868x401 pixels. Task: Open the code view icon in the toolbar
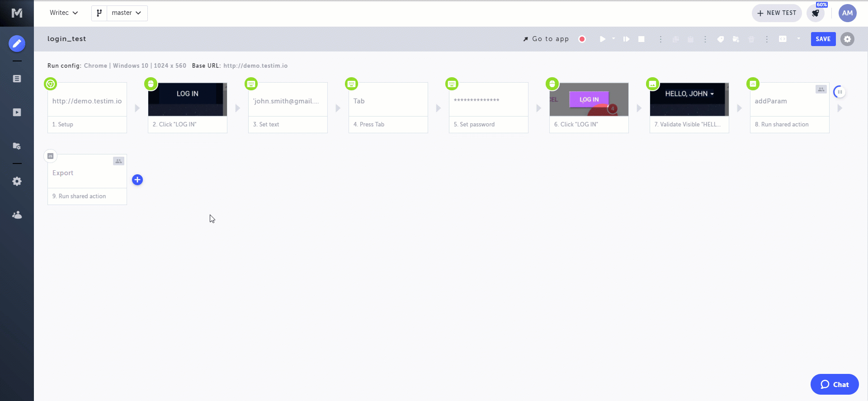(x=783, y=39)
